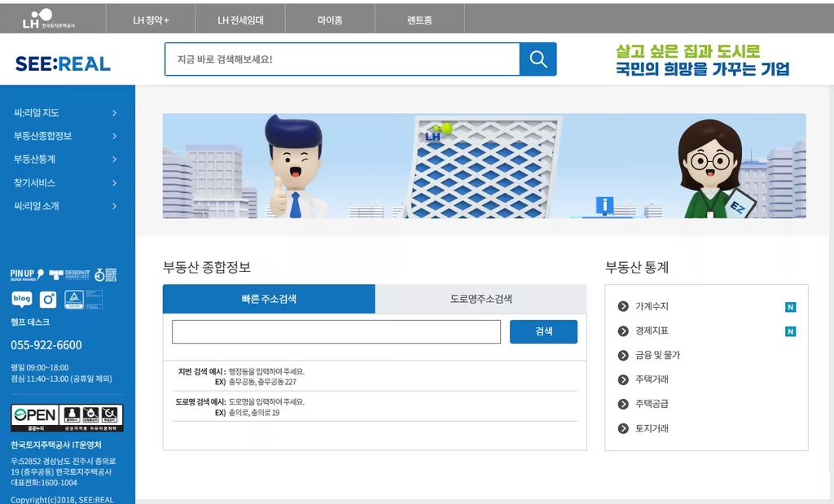834x504 pixels.
Task: Click the arrow icon beside 금융 및 물가
Action: [x=623, y=355]
